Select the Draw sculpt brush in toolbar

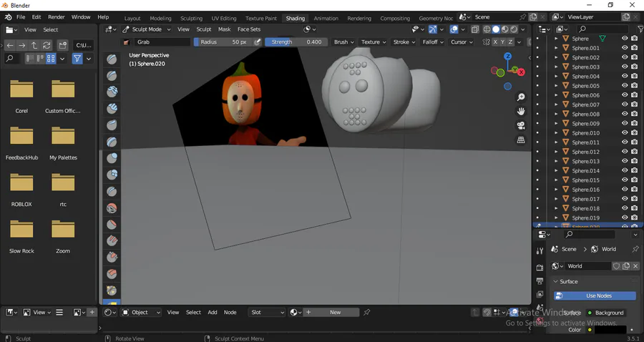pos(112,59)
